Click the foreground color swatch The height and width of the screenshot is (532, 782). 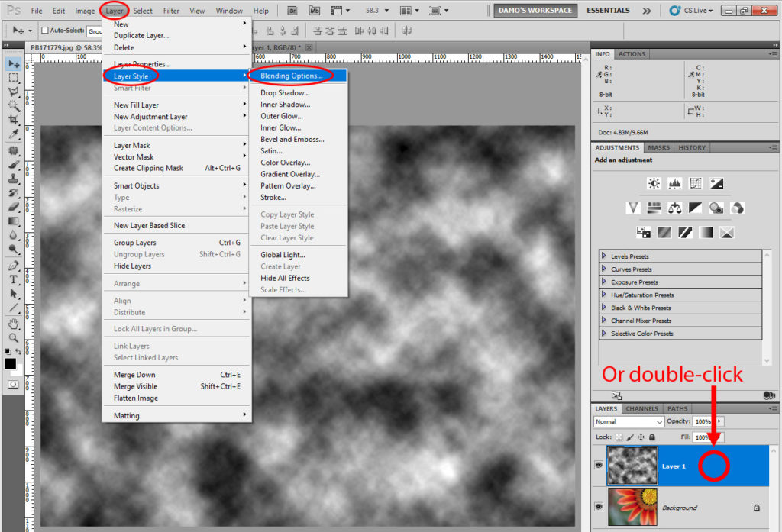pos(10,363)
